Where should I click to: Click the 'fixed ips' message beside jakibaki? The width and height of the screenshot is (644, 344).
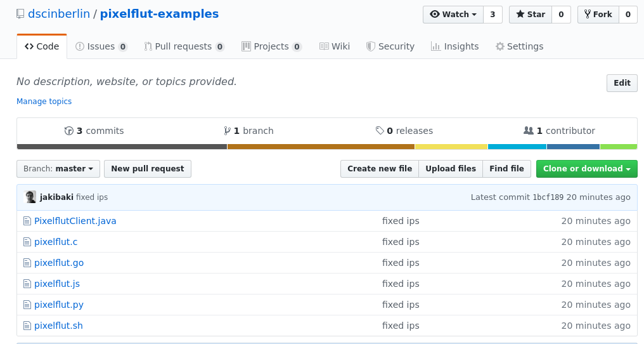[x=92, y=197]
